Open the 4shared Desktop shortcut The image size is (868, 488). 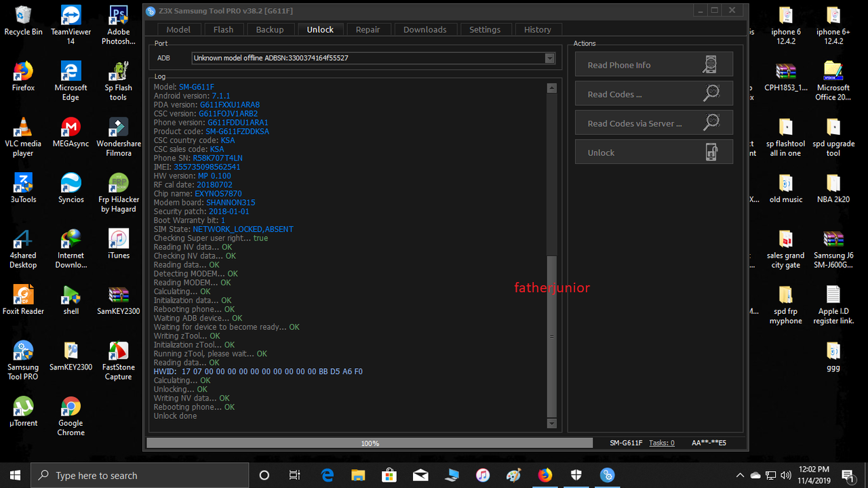coord(23,249)
